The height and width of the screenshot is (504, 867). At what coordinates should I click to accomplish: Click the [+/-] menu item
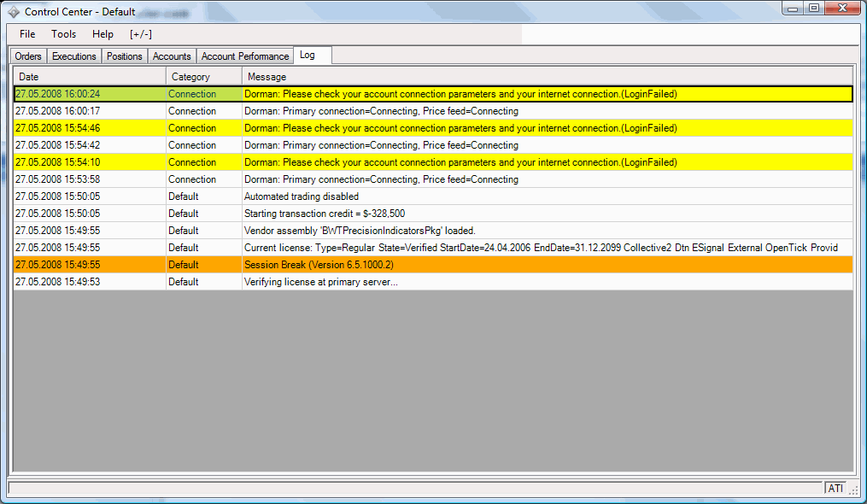coord(140,34)
